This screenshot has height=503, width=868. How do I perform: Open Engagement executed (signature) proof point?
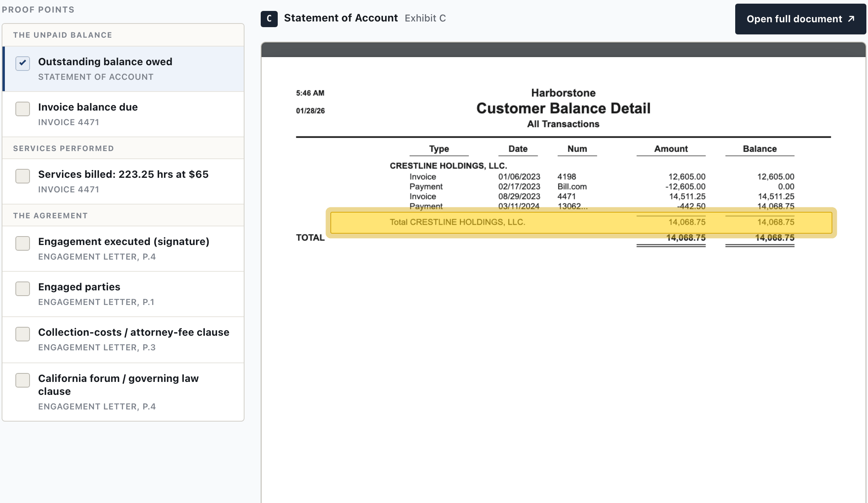pyautogui.click(x=123, y=249)
